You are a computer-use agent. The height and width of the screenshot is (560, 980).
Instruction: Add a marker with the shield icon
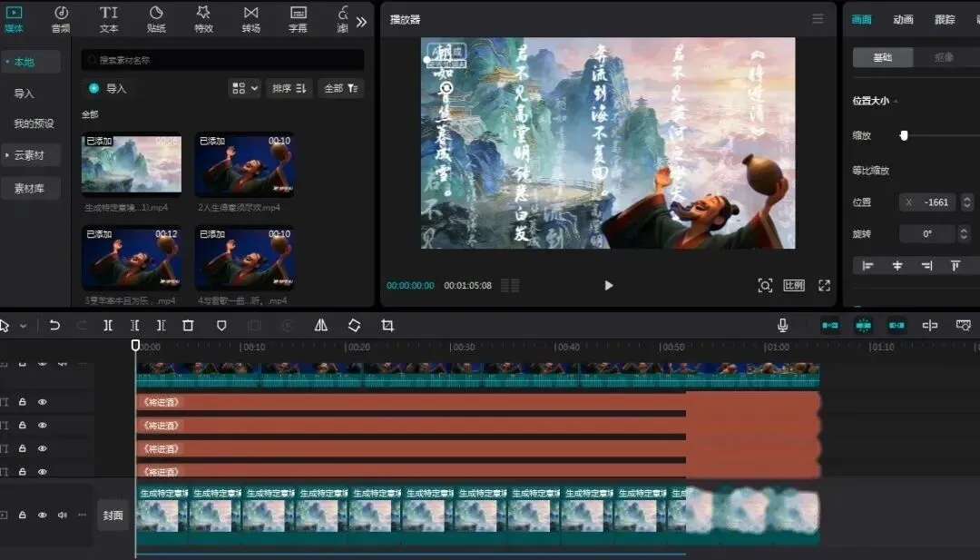click(x=221, y=325)
